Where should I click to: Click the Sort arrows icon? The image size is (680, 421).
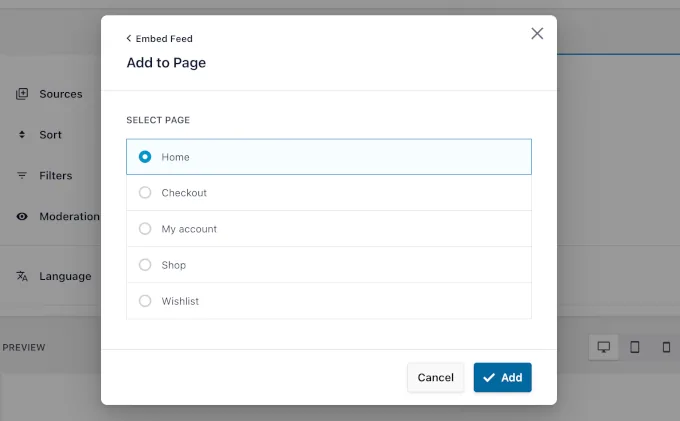(22, 135)
